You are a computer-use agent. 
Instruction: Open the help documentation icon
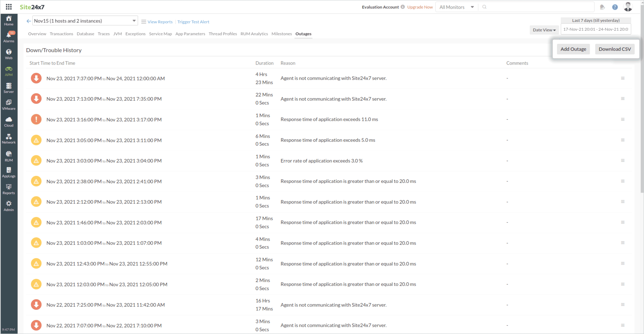615,7
